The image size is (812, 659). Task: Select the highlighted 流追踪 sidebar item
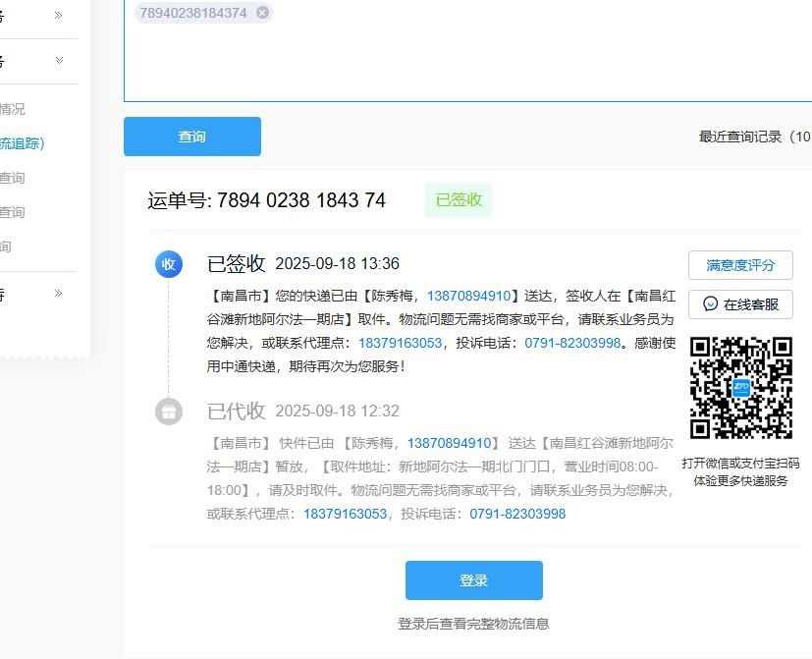[x=23, y=143]
